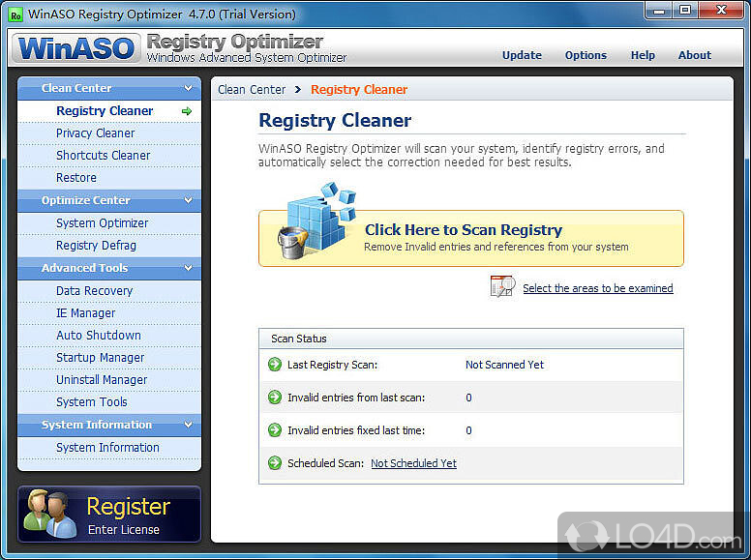Collapse the Clean Center section
Screen dimensions: 751x560
point(188,88)
